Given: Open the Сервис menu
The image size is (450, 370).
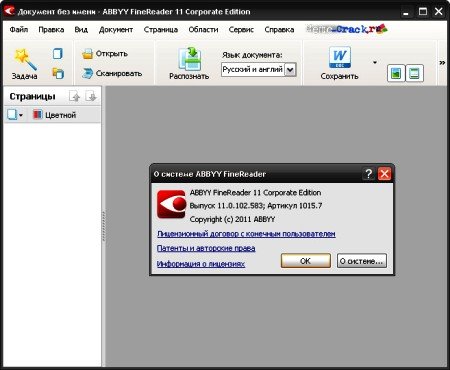Looking at the screenshot, I should [241, 30].
